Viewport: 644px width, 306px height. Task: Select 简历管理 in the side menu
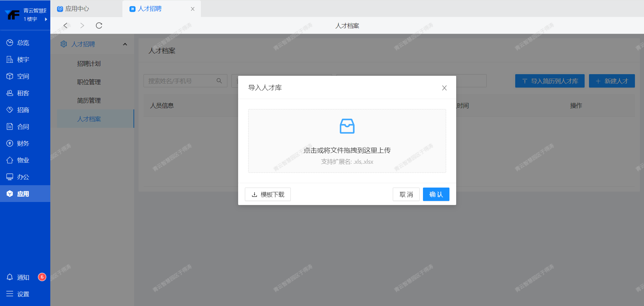click(x=89, y=100)
